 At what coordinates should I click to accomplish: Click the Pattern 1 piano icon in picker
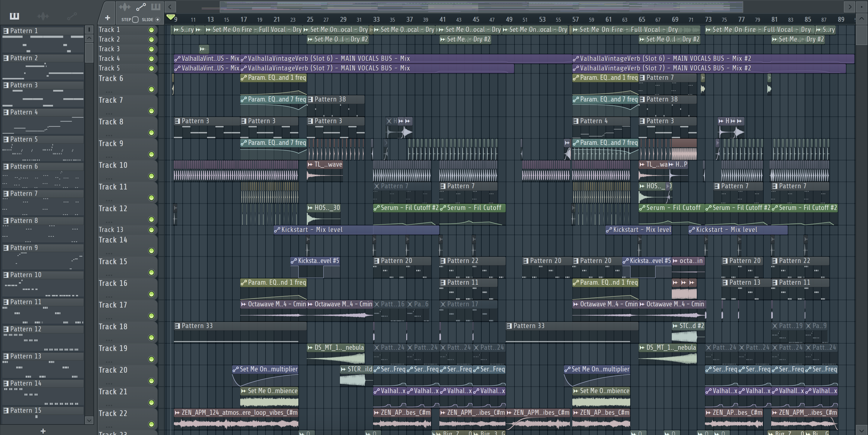tap(6, 31)
